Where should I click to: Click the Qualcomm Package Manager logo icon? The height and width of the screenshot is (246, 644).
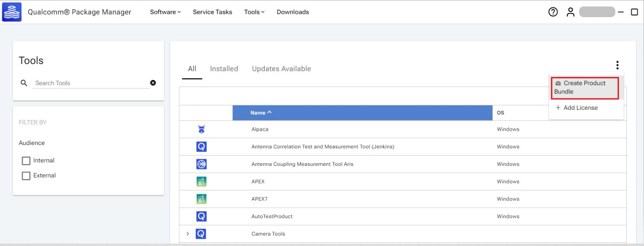click(x=12, y=12)
